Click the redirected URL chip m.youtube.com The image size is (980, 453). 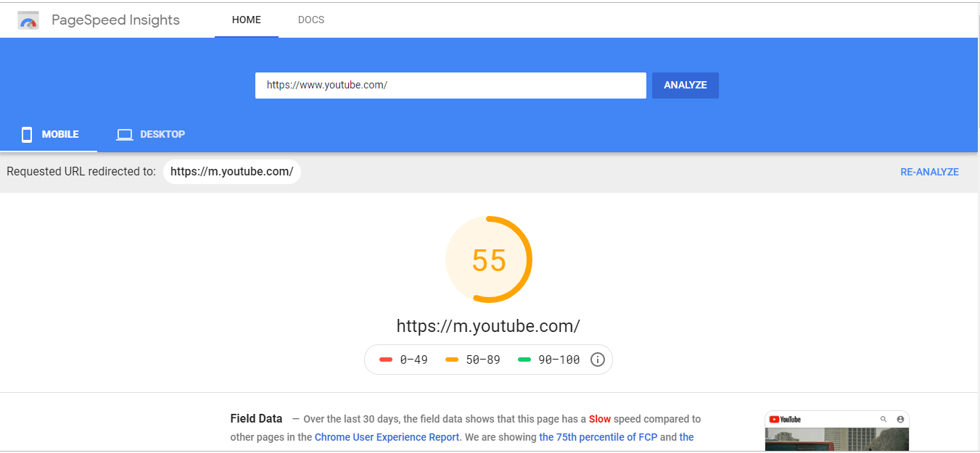232,172
